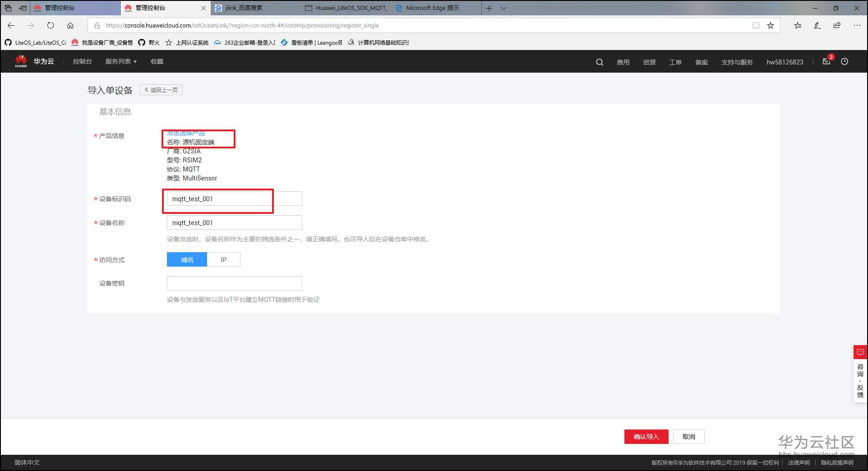Toggle reading view icon in address bar

point(756,25)
